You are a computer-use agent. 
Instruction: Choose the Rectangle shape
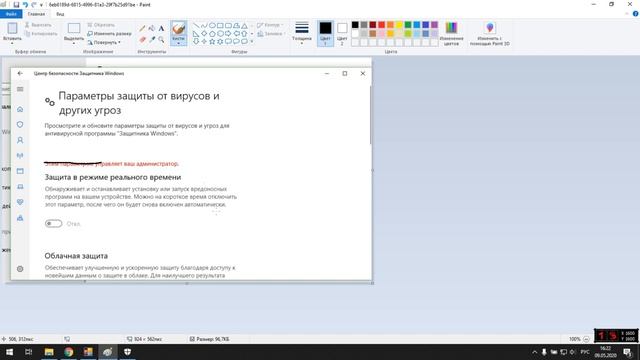click(220, 25)
